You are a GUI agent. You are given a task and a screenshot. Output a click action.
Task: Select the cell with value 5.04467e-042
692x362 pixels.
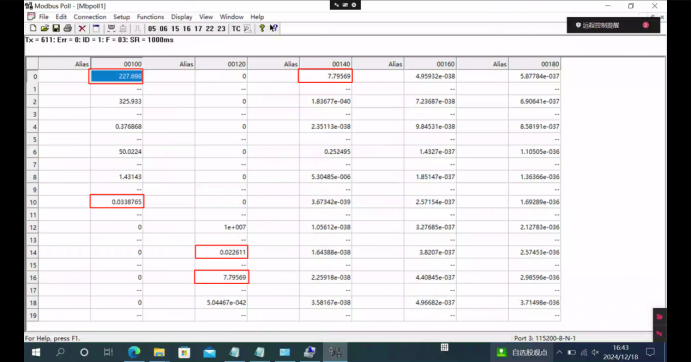point(221,303)
